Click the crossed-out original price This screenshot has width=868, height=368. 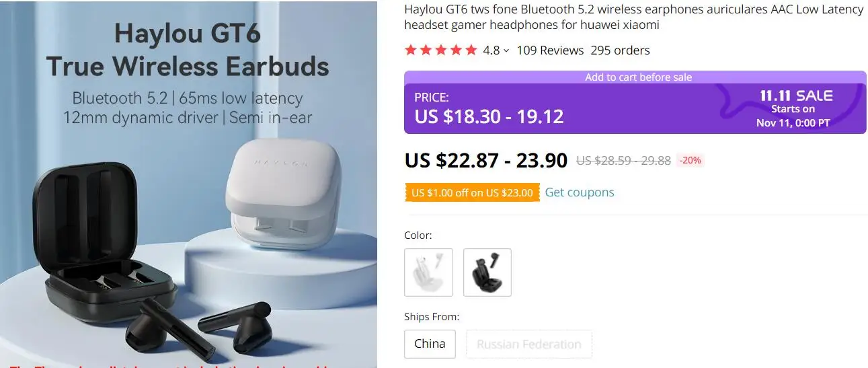(x=623, y=161)
